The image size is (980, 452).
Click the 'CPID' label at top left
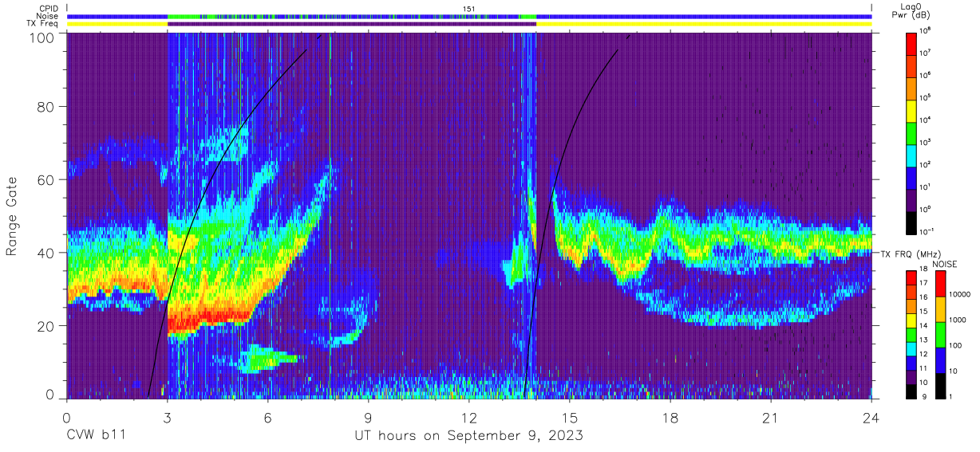click(x=50, y=8)
